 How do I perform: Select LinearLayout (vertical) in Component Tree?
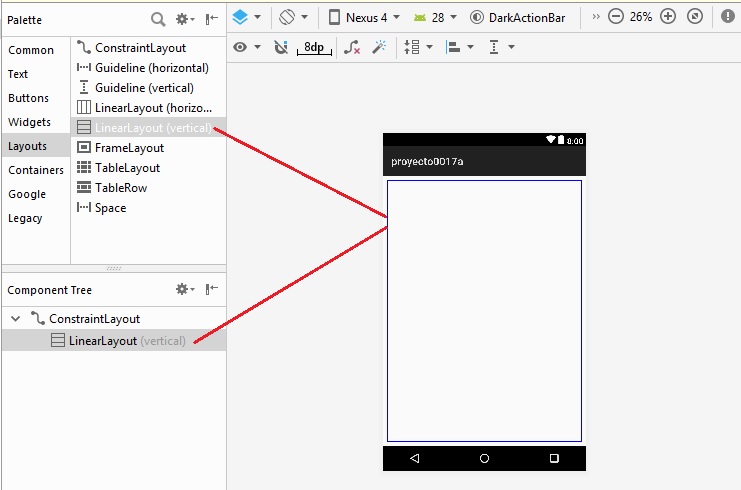127,341
